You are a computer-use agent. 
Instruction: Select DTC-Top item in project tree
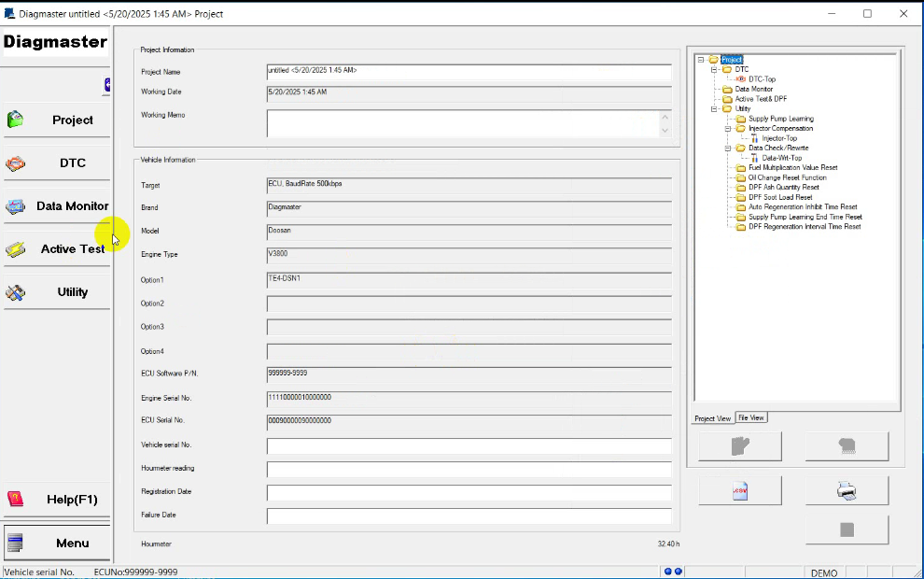pyautogui.click(x=762, y=79)
